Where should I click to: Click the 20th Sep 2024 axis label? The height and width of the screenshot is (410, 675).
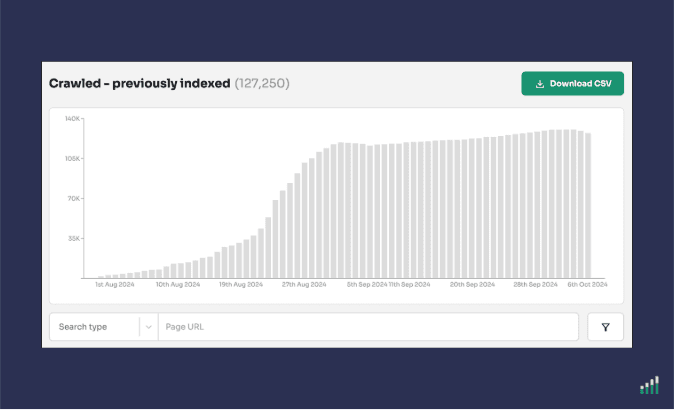tap(471, 285)
